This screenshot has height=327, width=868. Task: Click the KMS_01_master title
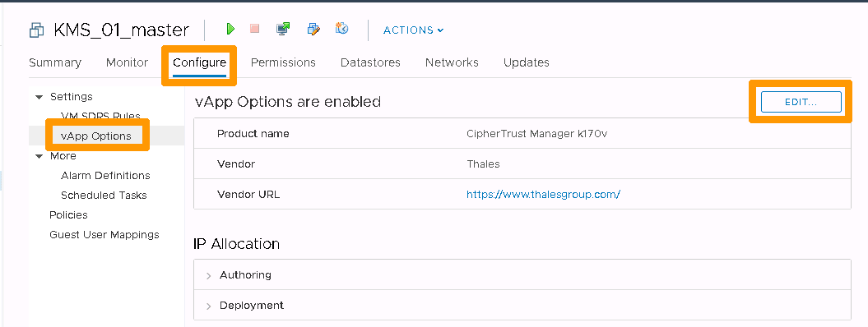121,30
